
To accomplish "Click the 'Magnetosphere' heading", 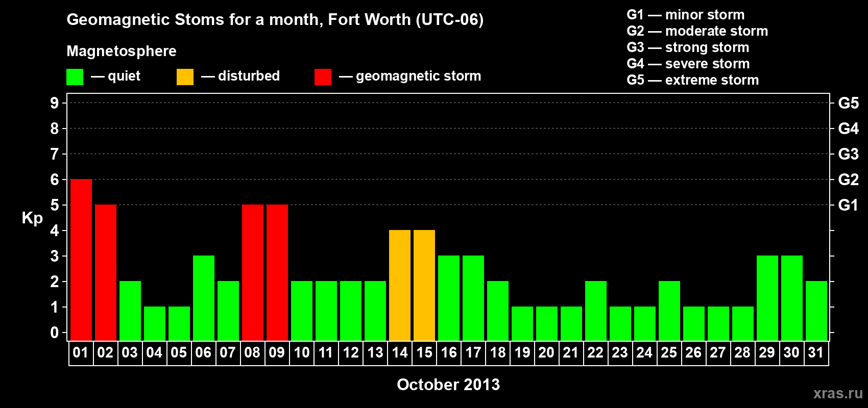I will click(x=122, y=51).
